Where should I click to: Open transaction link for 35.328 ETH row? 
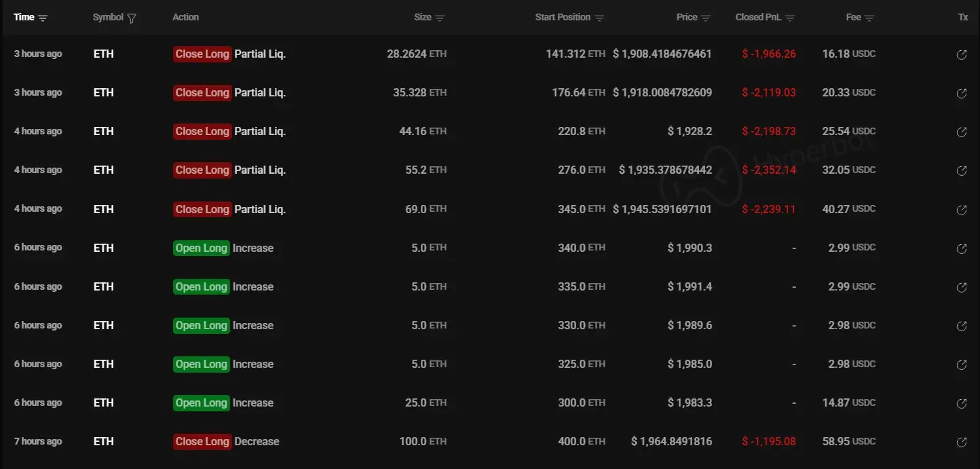[961, 93]
